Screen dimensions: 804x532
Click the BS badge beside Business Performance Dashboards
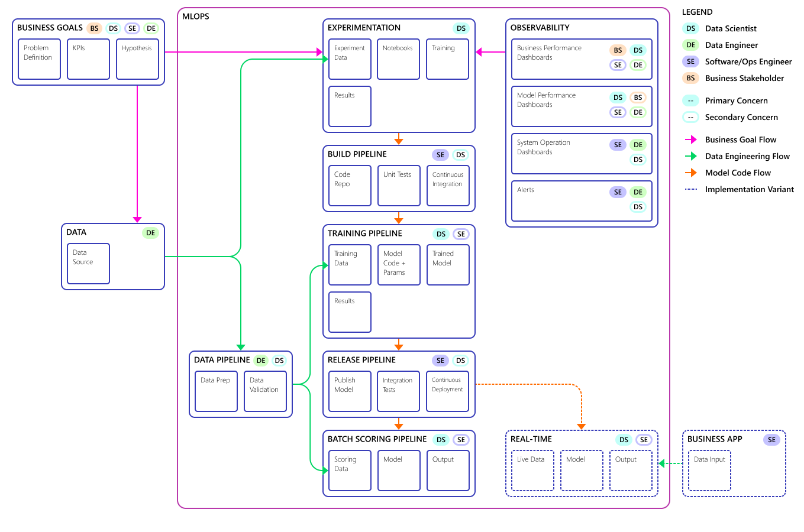click(618, 50)
